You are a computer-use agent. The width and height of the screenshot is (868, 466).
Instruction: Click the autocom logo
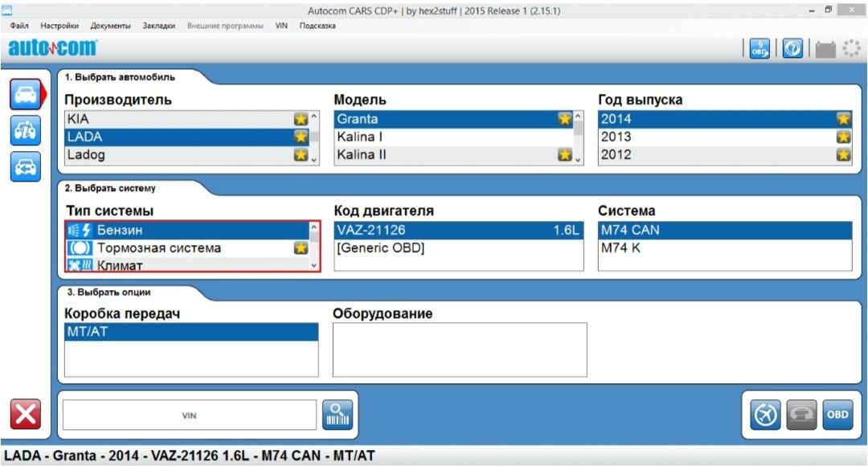(52, 47)
